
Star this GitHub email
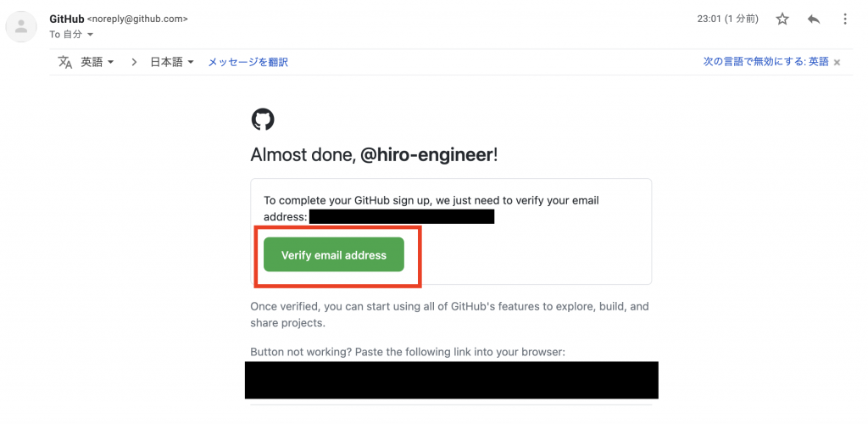782,20
